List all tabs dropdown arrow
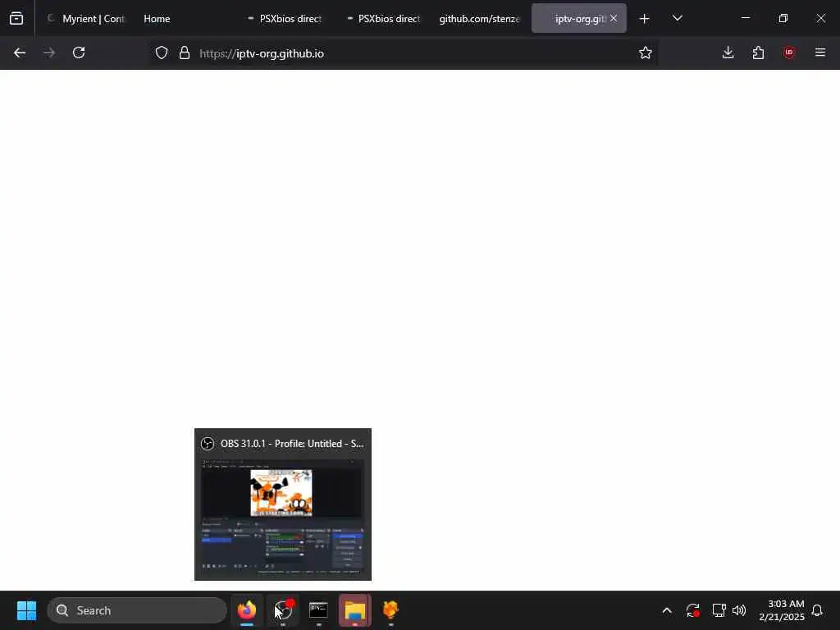 tap(677, 18)
